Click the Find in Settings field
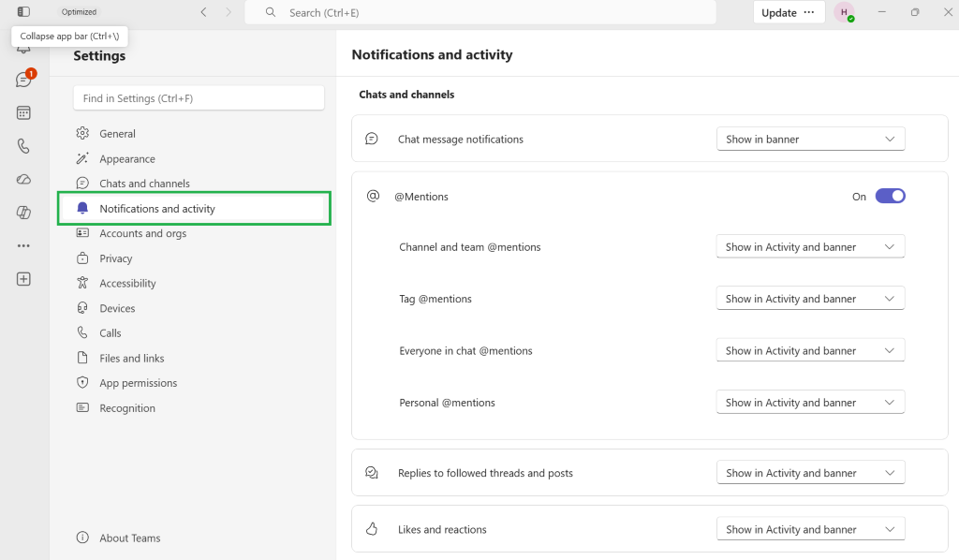 click(199, 97)
